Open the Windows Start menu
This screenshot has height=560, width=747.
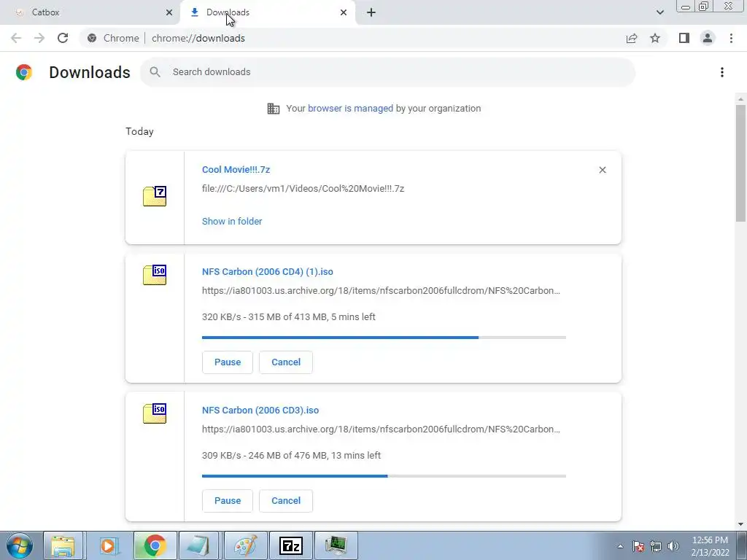20,545
